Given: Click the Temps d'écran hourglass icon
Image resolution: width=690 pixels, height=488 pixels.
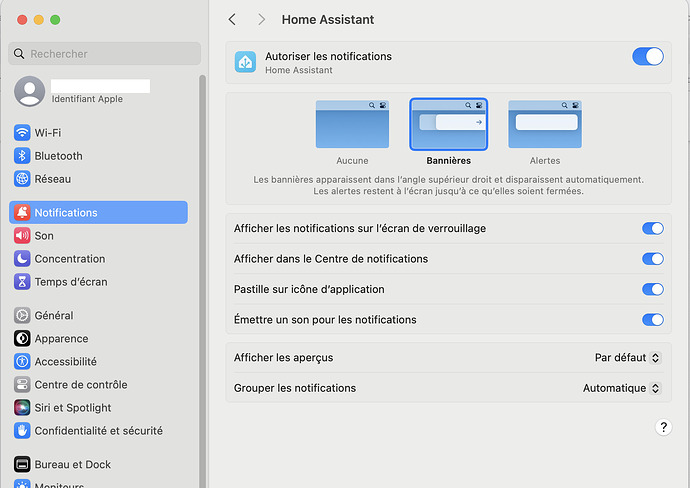Looking at the screenshot, I should coord(22,282).
